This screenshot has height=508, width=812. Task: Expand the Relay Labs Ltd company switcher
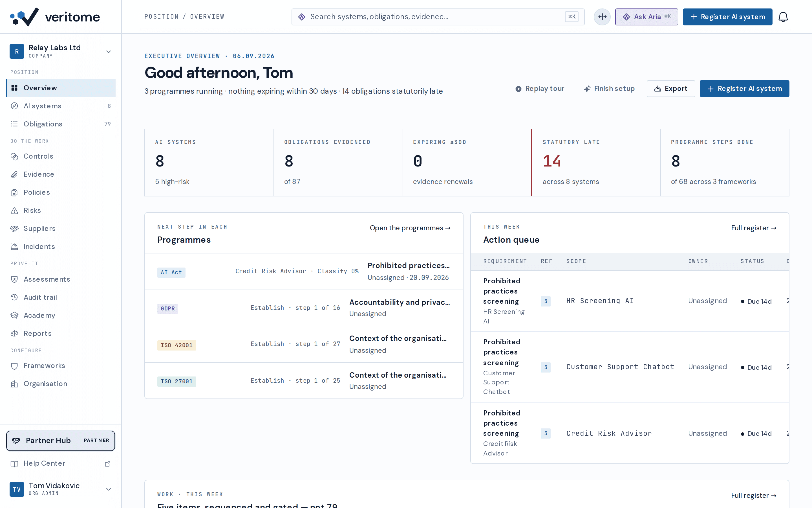(108, 52)
